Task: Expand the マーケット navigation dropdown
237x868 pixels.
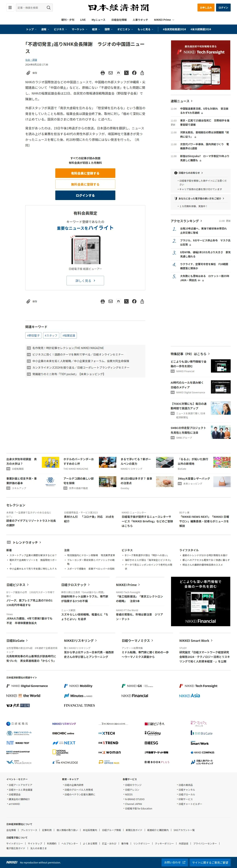Action: [x=79, y=29]
